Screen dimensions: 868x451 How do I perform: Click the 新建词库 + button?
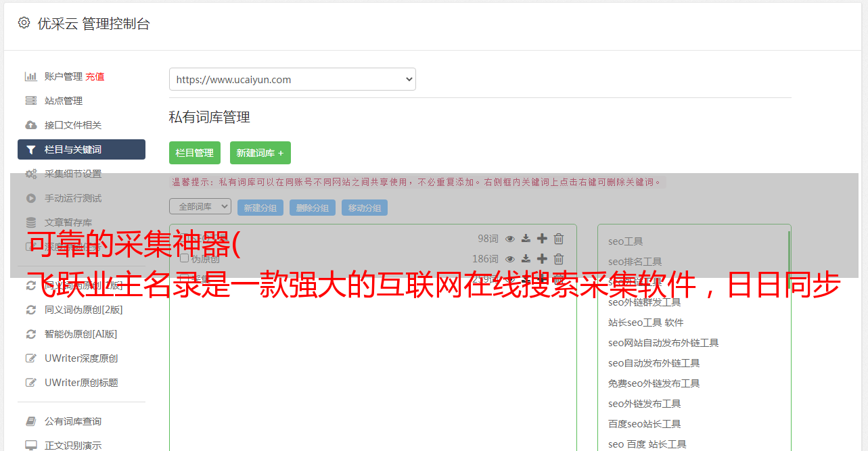click(260, 153)
